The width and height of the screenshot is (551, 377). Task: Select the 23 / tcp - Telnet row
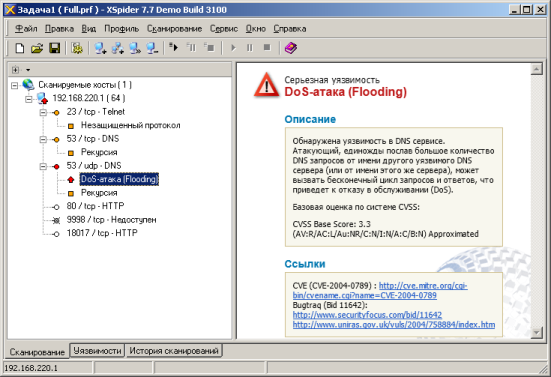96,112
